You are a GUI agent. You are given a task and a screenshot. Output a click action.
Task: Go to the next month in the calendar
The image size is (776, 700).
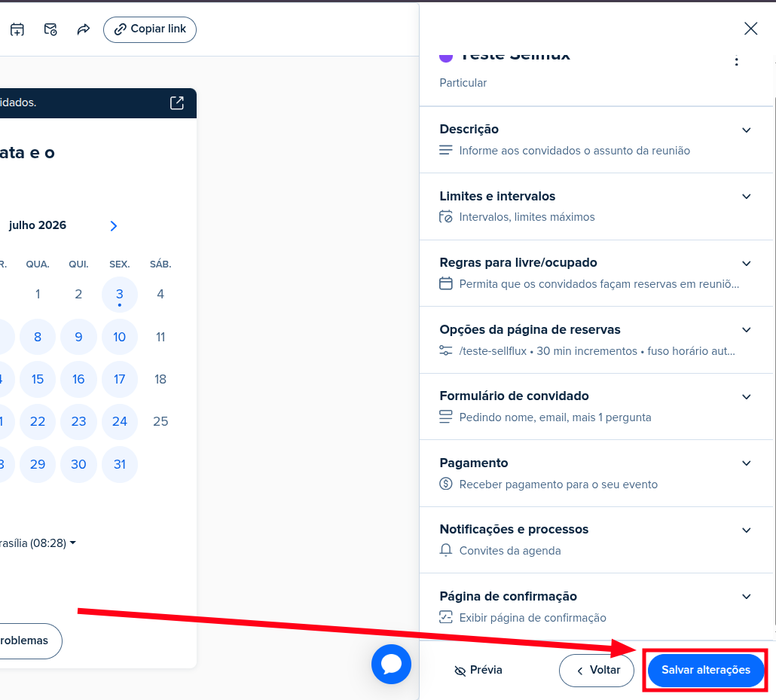(x=113, y=226)
